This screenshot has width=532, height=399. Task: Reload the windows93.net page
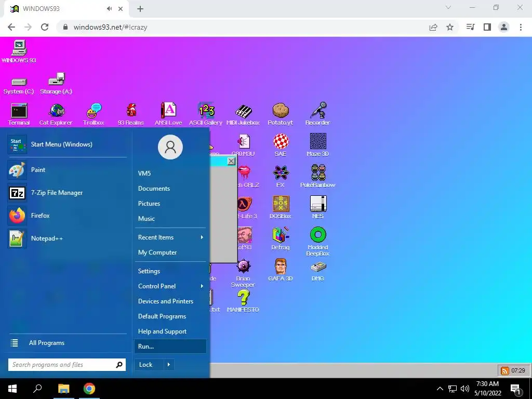(x=45, y=27)
